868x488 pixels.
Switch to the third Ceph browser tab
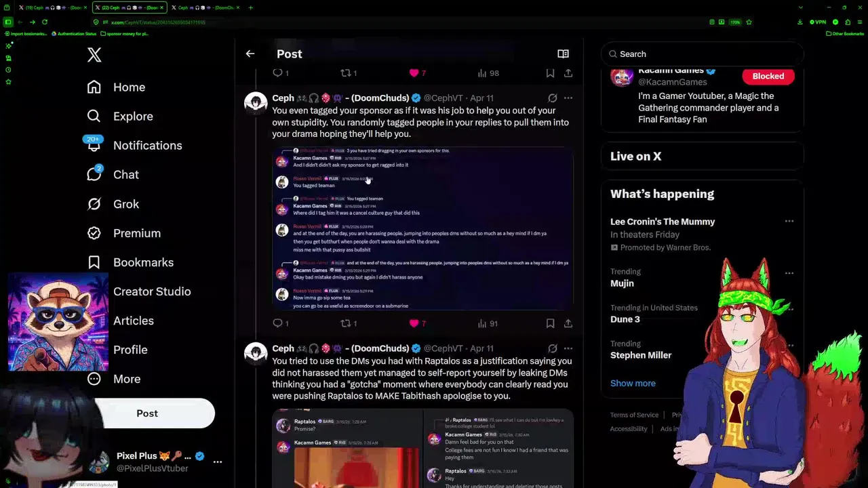[204, 7]
